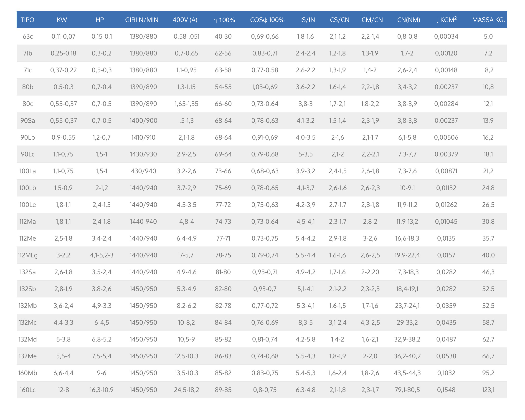This screenshot has width=525, height=420.
Task: Click the 79,1-80,5 torque value
Action: [407, 390]
